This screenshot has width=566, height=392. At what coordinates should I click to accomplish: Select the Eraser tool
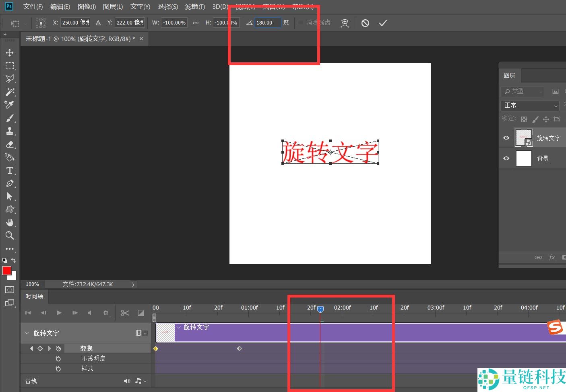tap(10, 144)
